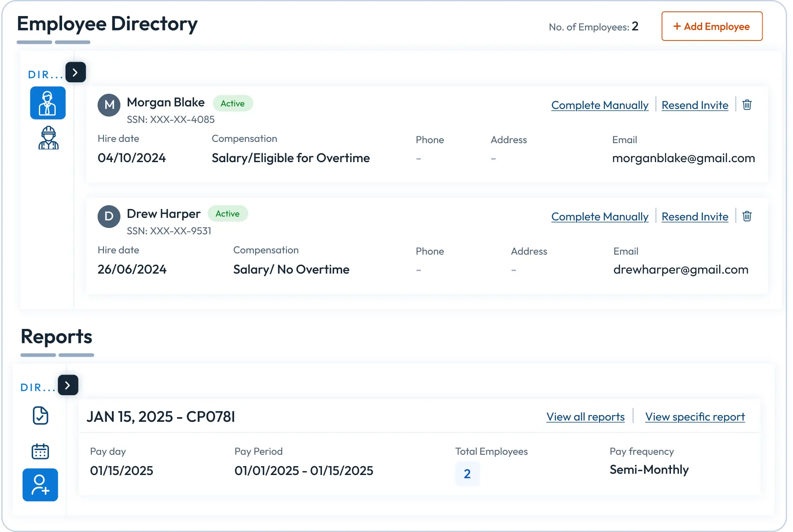Click email morganblake@gmail.com
The width and height of the screenshot is (793, 532).
point(683,158)
